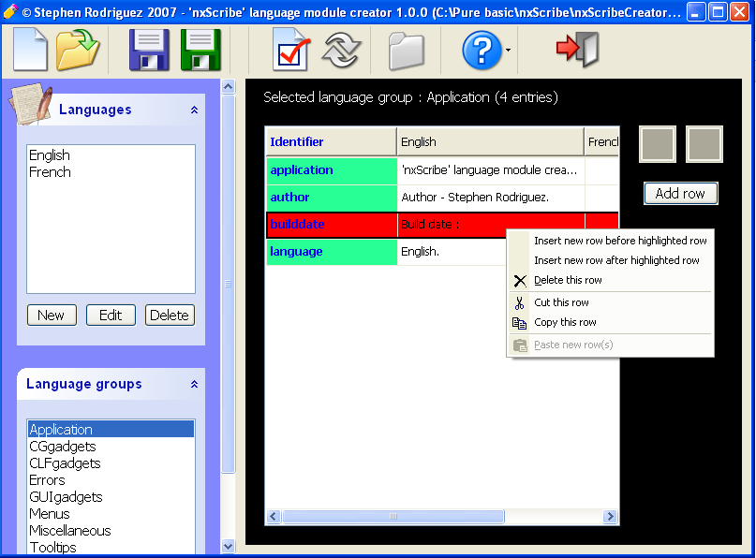
Task: Click the table's horizontal scrollbar thumb
Action: pos(393,517)
